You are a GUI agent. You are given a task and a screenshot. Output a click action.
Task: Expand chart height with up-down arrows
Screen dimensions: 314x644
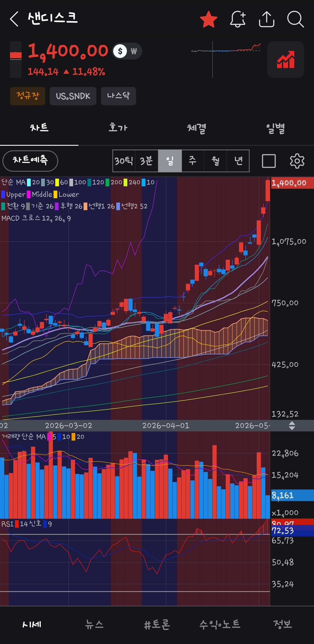point(292,425)
